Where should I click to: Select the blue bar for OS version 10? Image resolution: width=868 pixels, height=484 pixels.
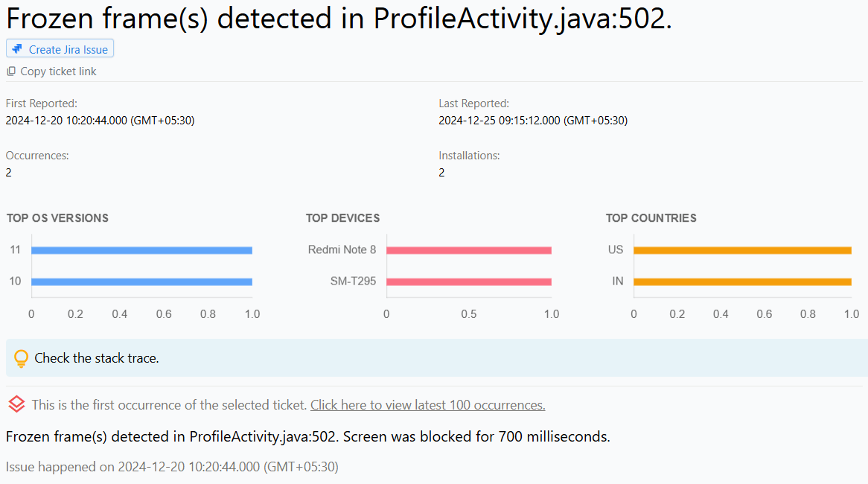141,281
